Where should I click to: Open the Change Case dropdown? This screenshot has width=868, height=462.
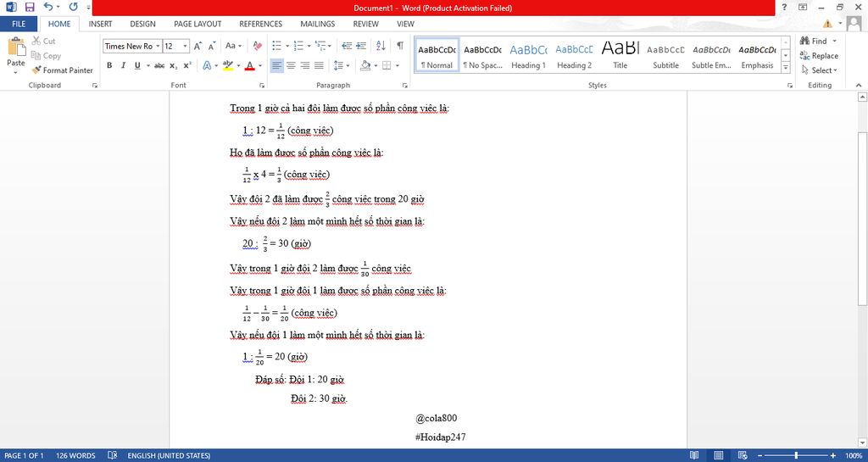tap(233, 46)
